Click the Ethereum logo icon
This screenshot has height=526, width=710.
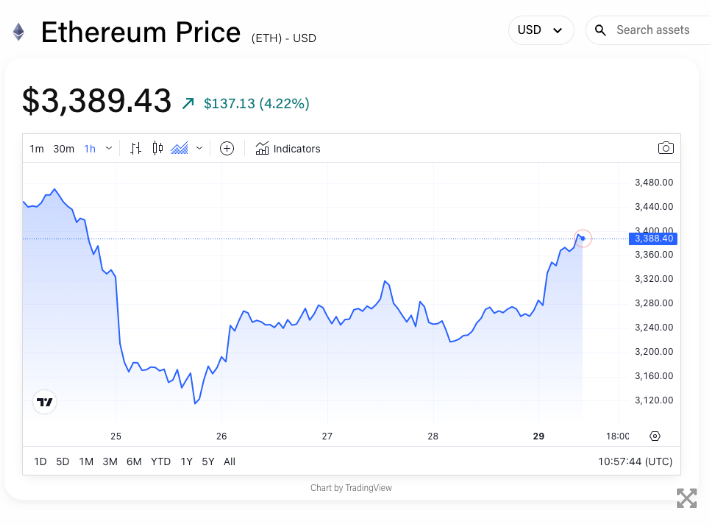coord(18,32)
